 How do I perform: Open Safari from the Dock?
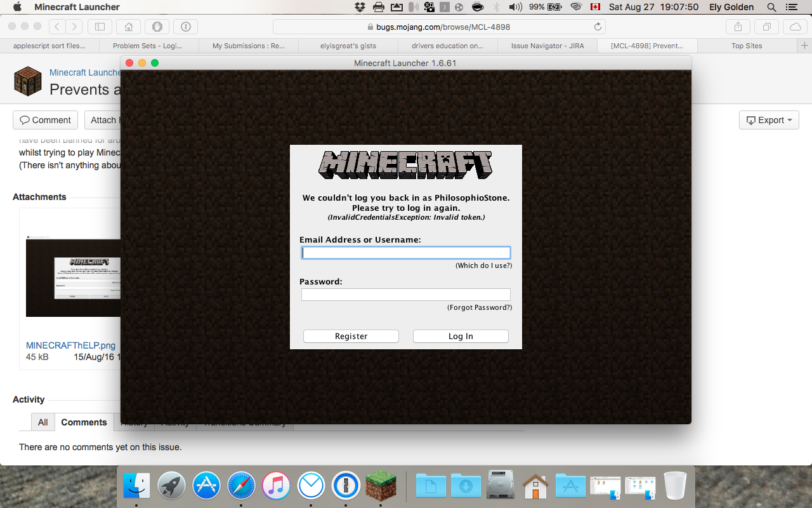(x=241, y=486)
